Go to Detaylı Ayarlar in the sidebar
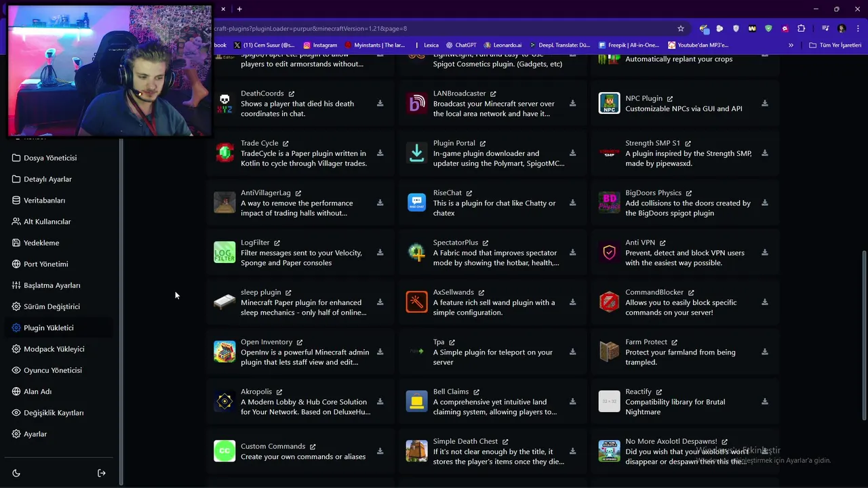This screenshot has width=868, height=488. [x=59, y=179]
